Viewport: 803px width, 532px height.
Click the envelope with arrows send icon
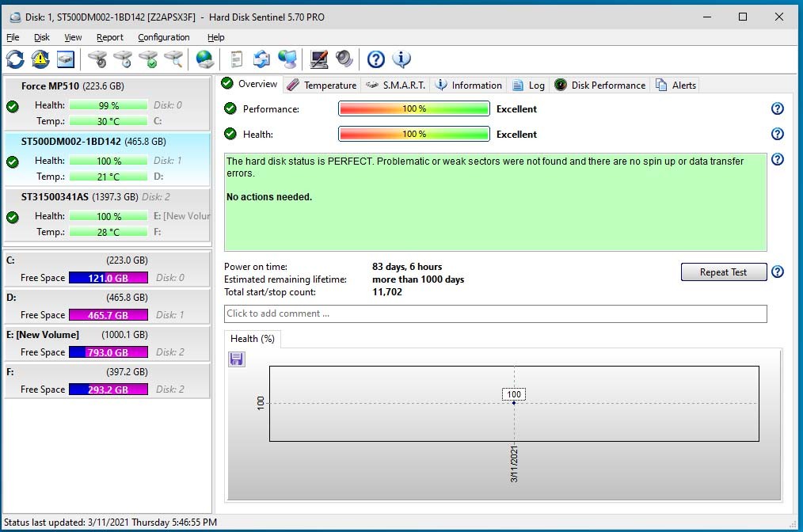tap(261, 59)
